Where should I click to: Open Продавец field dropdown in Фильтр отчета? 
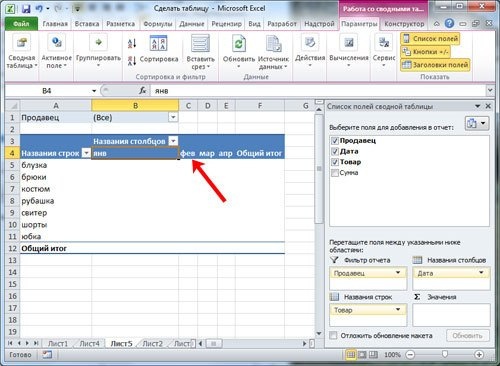[398, 273]
